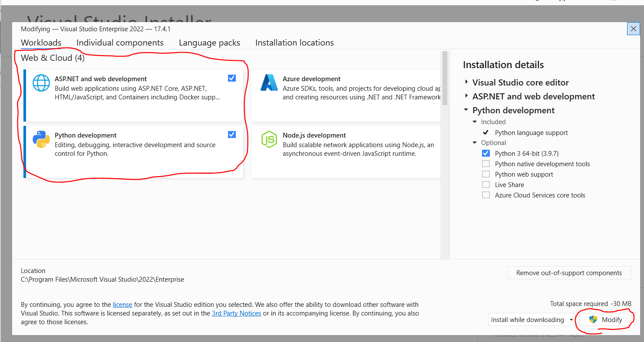This screenshot has width=644, height=342.
Task: Open the Install while downloading dropdown
Action: point(532,320)
